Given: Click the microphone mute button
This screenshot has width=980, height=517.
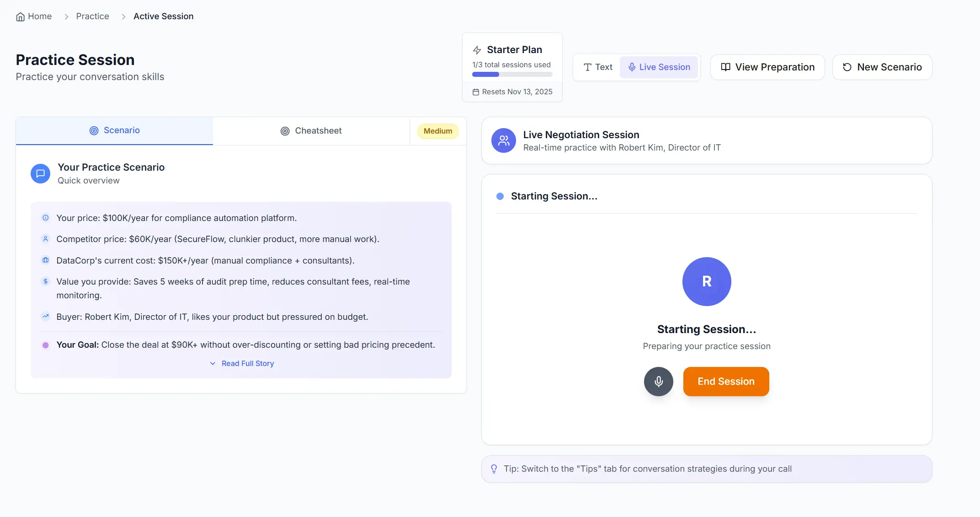Looking at the screenshot, I should 658,381.
